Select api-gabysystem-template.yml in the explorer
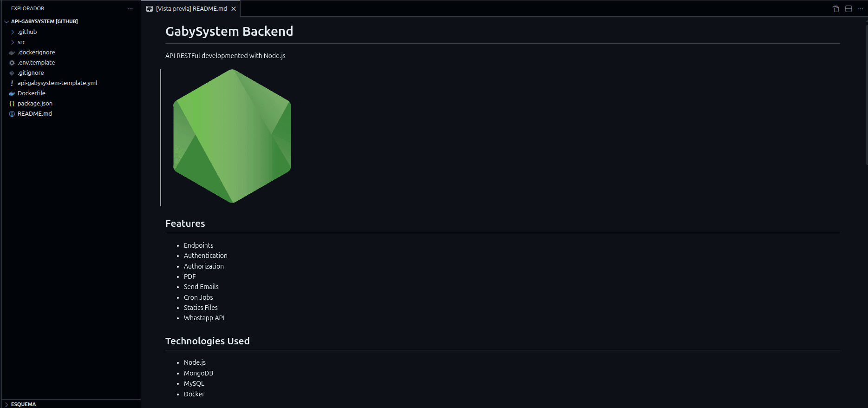This screenshot has width=868, height=408. click(x=57, y=83)
